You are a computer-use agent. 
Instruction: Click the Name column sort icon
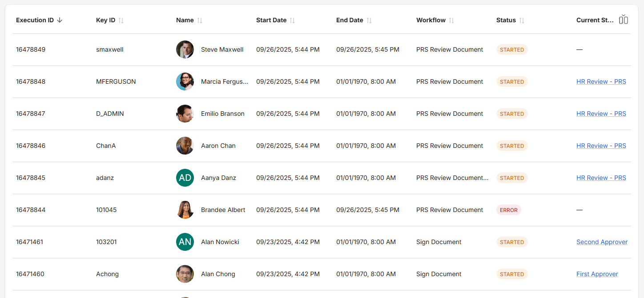pyautogui.click(x=200, y=20)
